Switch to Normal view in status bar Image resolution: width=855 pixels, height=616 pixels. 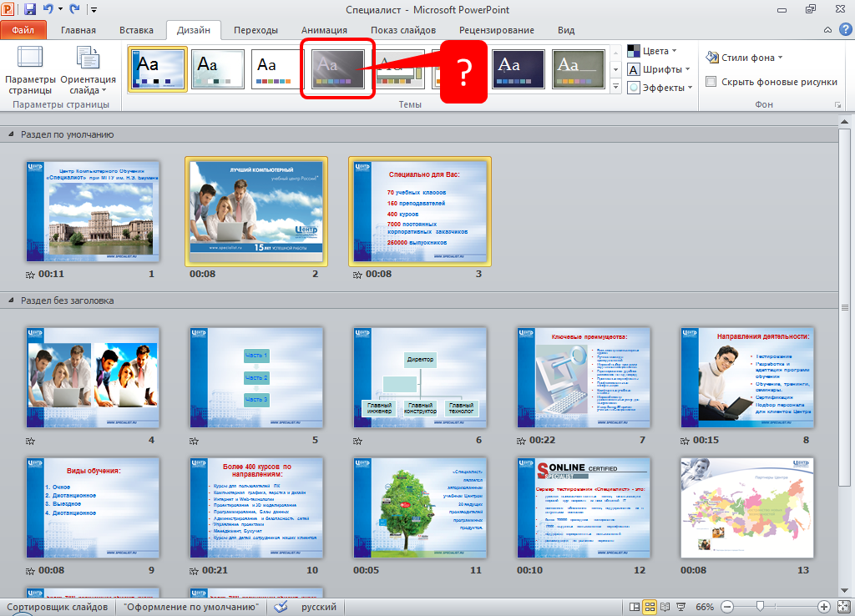tap(635, 607)
